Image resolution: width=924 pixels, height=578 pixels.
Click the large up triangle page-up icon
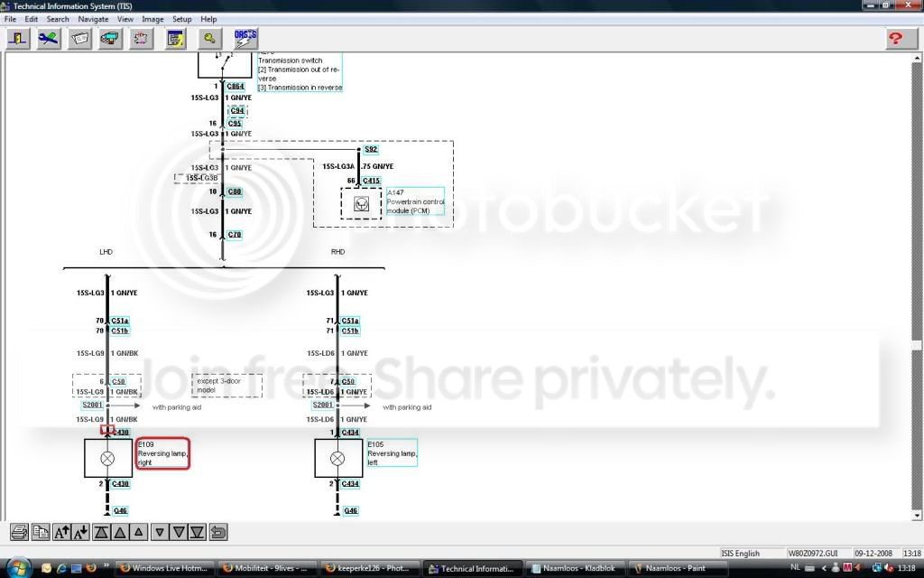(x=120, y=532)
